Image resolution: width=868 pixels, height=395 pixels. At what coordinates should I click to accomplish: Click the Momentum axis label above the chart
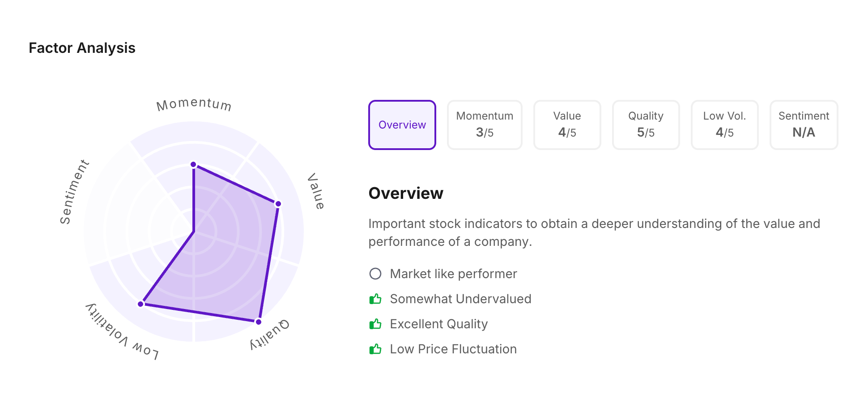(x=194, y=104)
